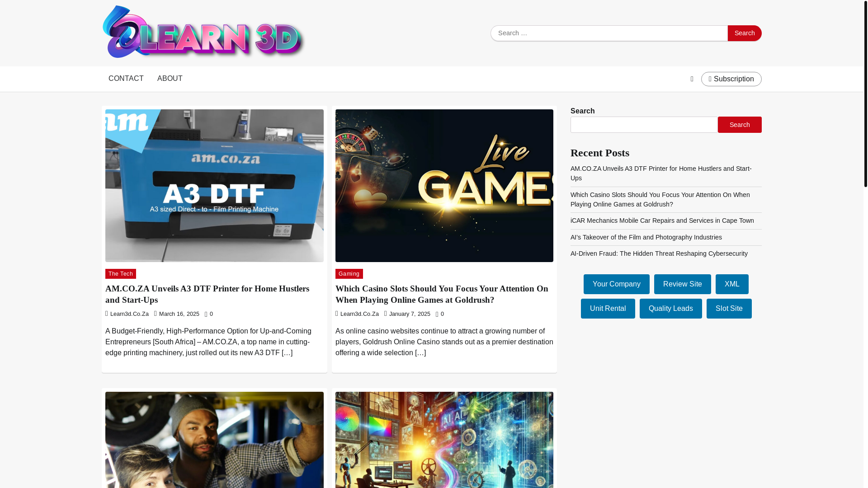Click the small icon left of Subscription
This screenshot has height=488, width=868.
(692, 79)
